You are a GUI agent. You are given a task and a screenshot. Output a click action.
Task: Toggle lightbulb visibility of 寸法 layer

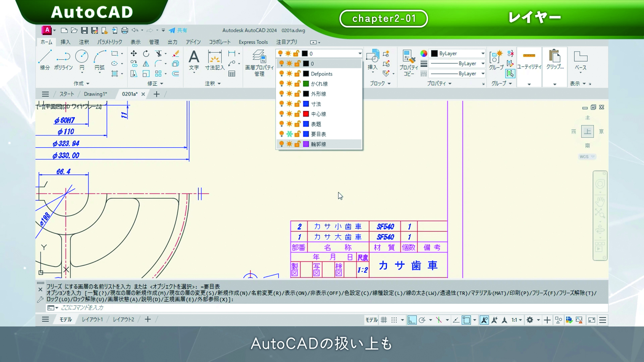(x=281, y=104)
